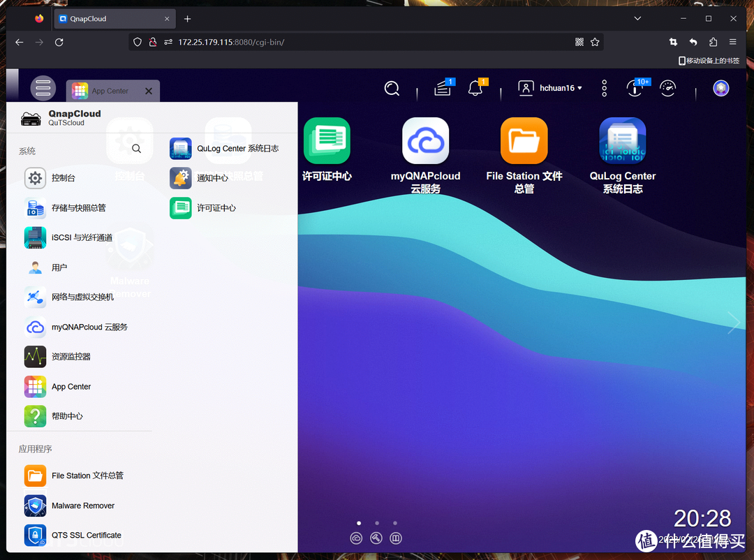Open myQNAPcloud 云服务 in the menu list
Screen dimensions: 754x560
tap(76, 327)
